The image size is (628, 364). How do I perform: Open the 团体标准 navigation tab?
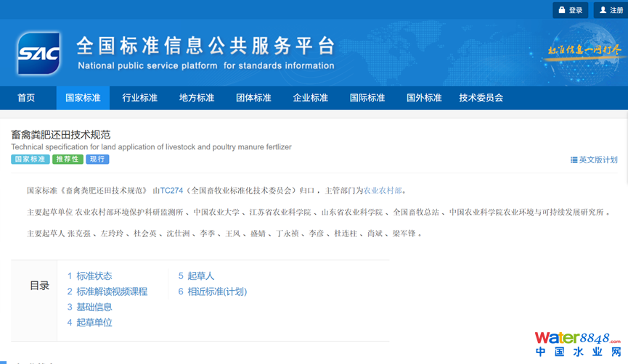point(253,98)
